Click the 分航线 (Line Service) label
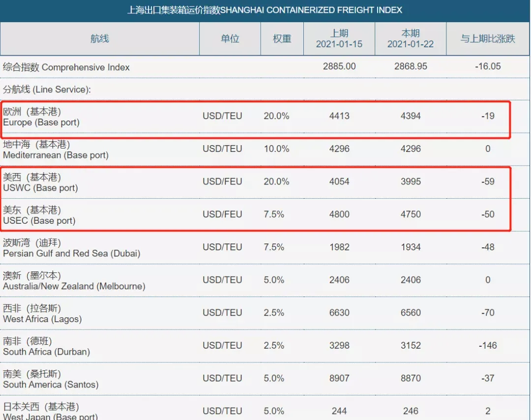Screen dimensions: 531x420 pos(47,90)
